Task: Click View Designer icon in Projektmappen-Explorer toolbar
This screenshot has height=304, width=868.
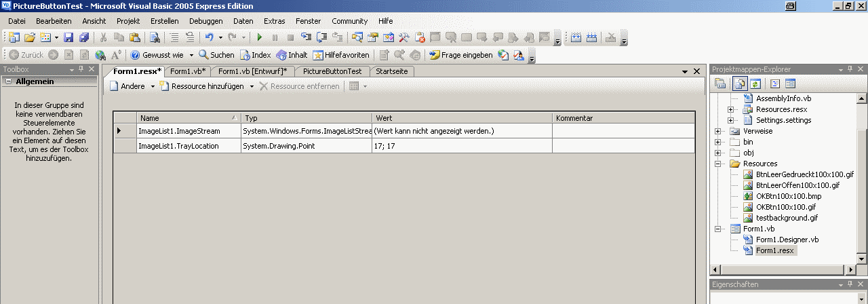Action: point(789,84)
